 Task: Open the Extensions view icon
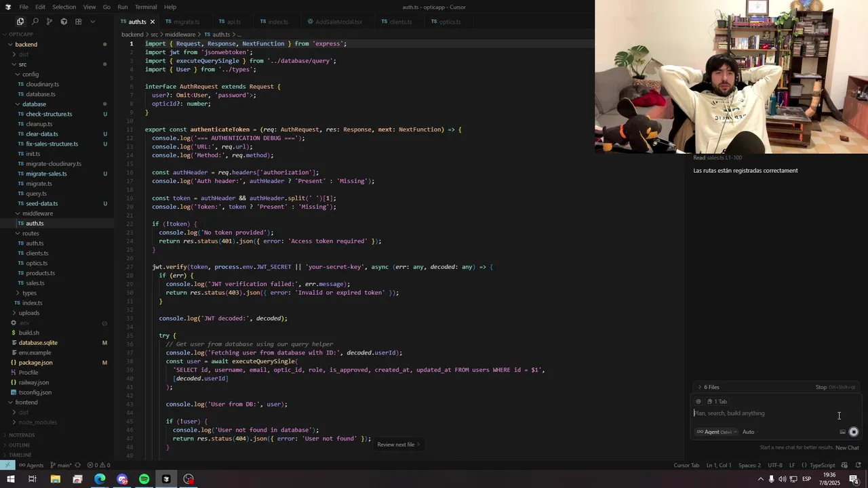[x=78, y=22]
